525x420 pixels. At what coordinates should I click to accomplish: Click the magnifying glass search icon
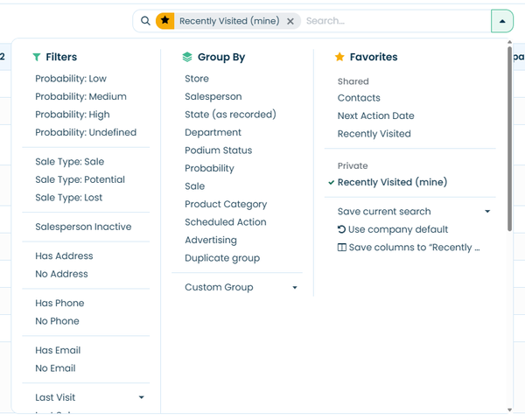tap(145, 21)
